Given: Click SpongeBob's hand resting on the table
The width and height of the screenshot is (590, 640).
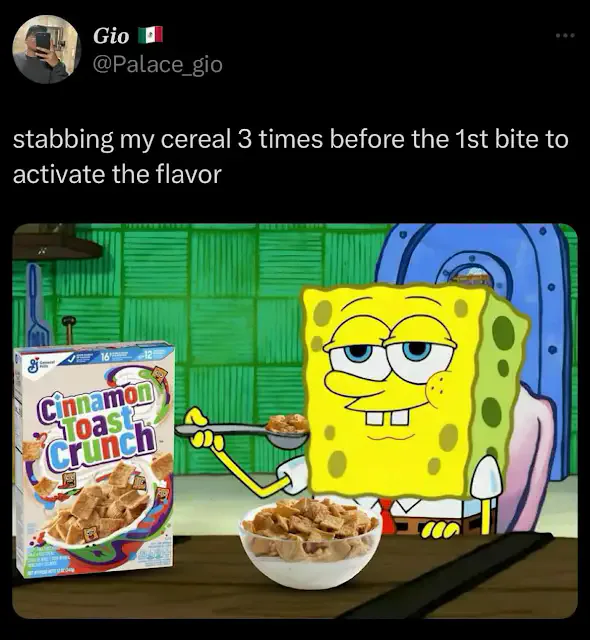Looking at the screenshot, I should coord(439,528).
